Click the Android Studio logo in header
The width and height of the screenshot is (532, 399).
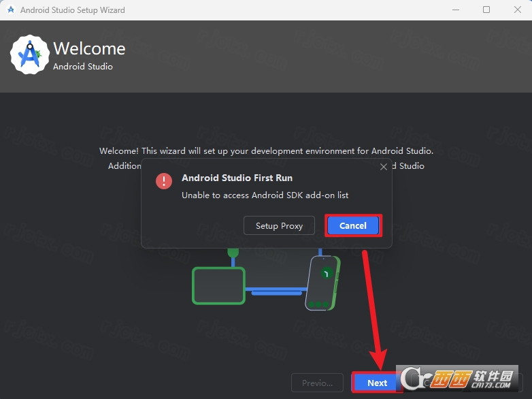pos(30,54)
